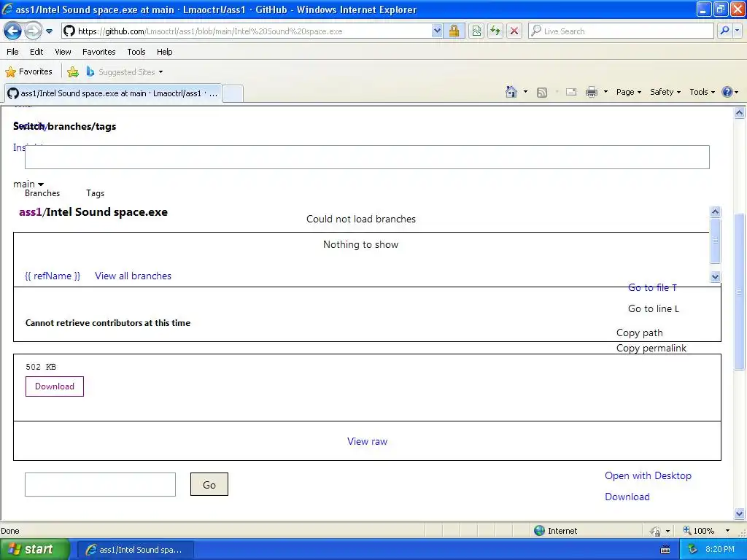Click the system tray clock 8:20 PM
The height and width of the screenshot is (560, 747).
click(719, 549)
